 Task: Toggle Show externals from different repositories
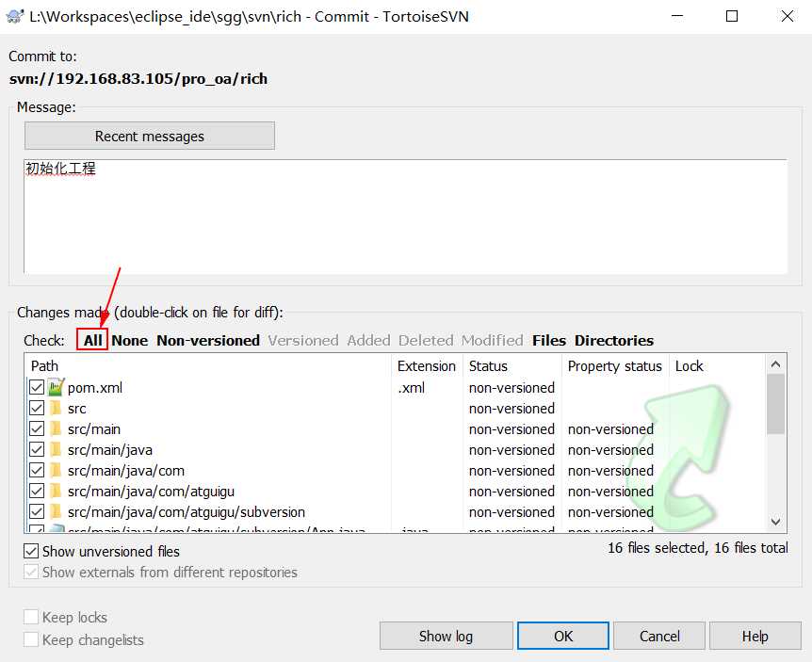click(31, 572)
